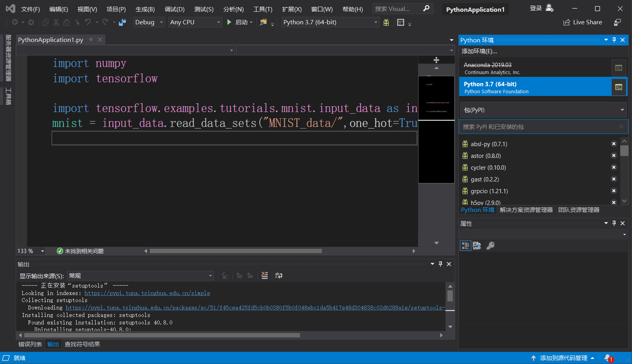
Task: Switch to 解决方案资源管理器 tab
Action: coord(526,210)
